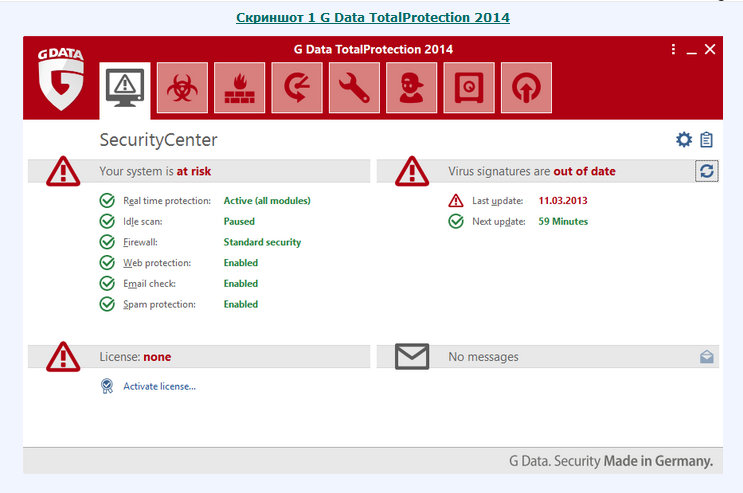The width and height of the screenshot is (743, 493).
Task: Click the 'G Data TotalProtection 2014' window title
Action: [373, 49]
